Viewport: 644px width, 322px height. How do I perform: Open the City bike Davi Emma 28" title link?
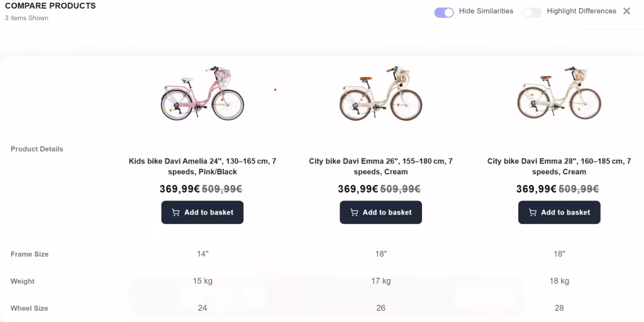pos(559,166)
